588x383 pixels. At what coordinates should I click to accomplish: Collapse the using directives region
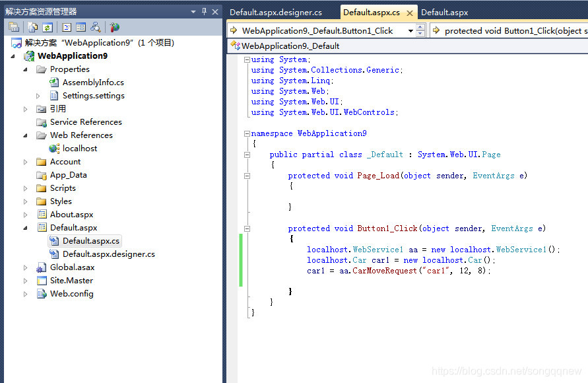[247, 59]
